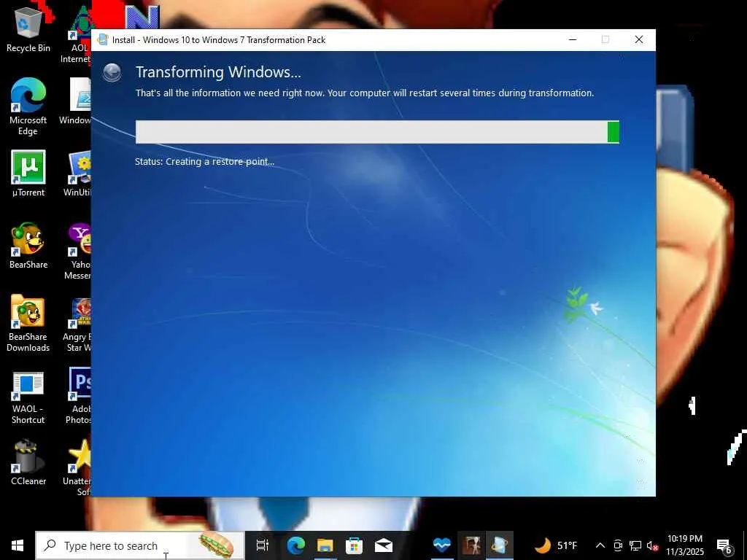Open the volume muted tray icon
The image size is (747, 560).
point(652,545)
